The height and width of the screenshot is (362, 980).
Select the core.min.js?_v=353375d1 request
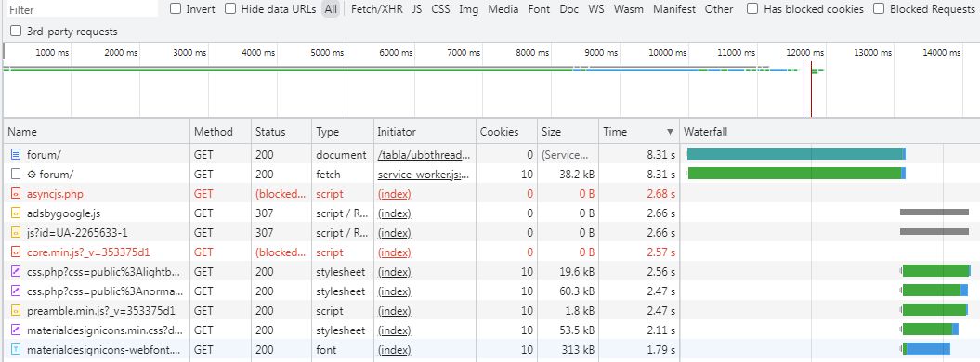click(x=88, y=252)
